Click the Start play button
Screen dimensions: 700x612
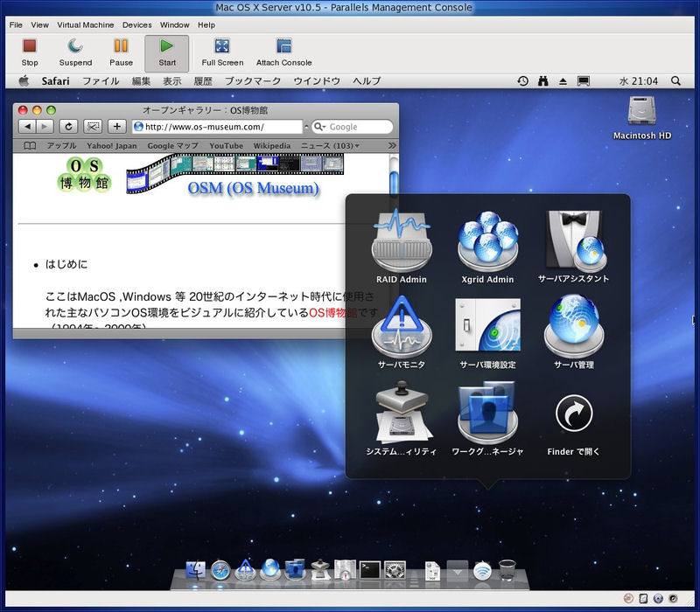pos(167,52)
